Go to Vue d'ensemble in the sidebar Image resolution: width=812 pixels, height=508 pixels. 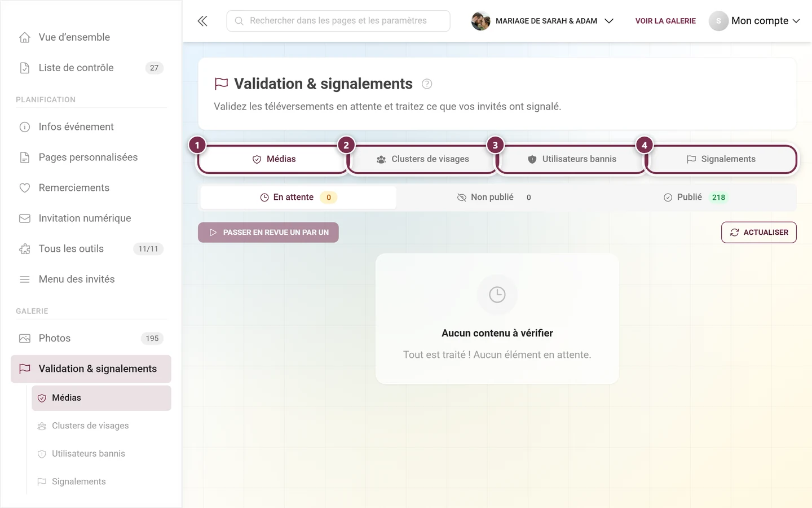coord(91,37)
